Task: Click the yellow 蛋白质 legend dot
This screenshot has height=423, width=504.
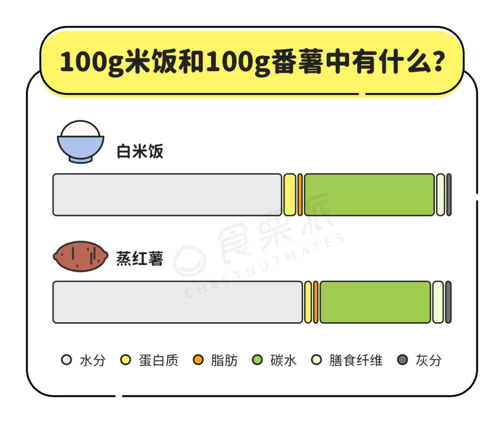Action: coord(125,360)
